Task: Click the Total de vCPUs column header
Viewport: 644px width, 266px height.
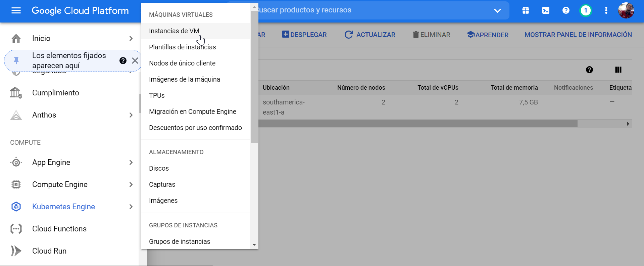Action: point(438,88)
